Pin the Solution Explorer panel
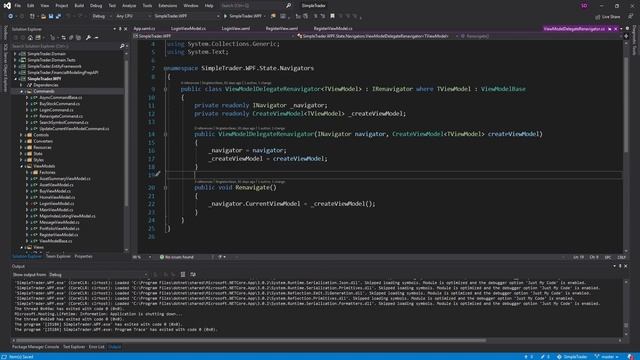This screenshot has width=640, height=360. (x=120, y=29)
